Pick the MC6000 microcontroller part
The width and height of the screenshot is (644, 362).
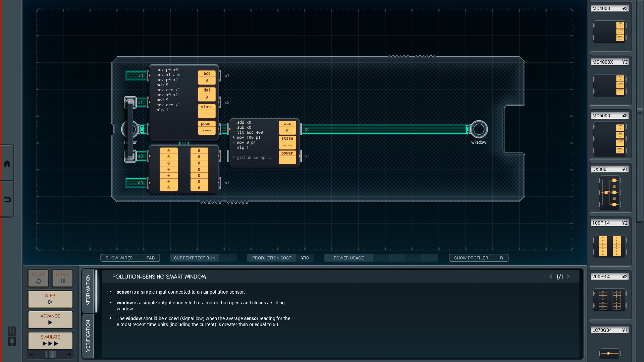tap(609, 139)
